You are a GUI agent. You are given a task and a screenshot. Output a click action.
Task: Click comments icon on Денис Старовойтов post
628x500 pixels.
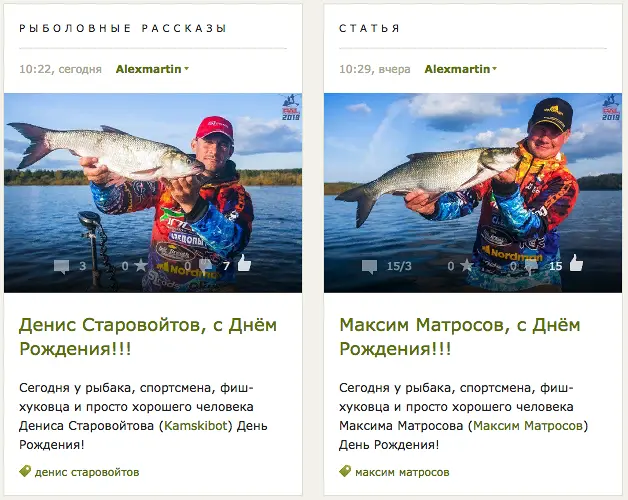[62, 266]
